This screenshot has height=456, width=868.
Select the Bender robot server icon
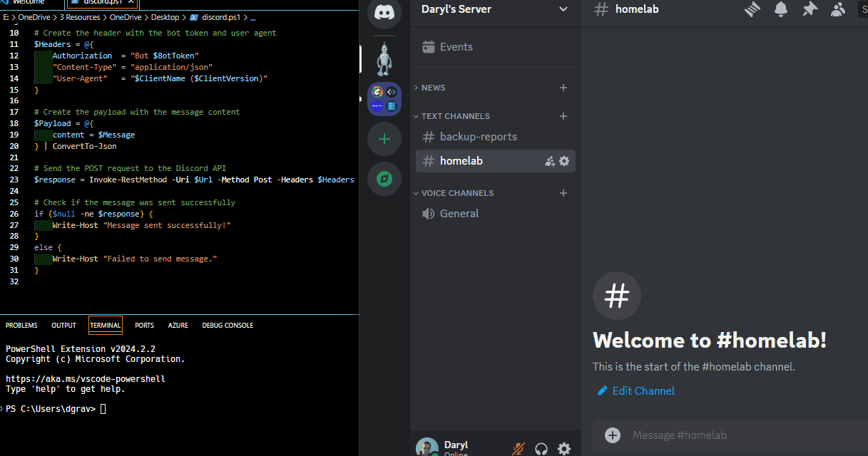point(384,60)
